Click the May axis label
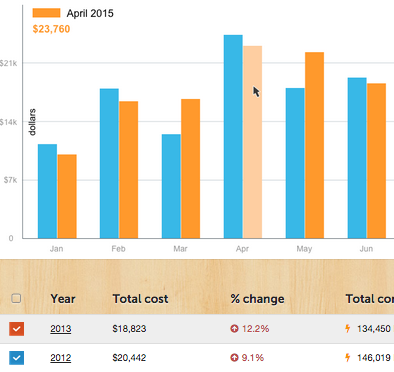Screen dimensions: 394x372 [304, 249]
